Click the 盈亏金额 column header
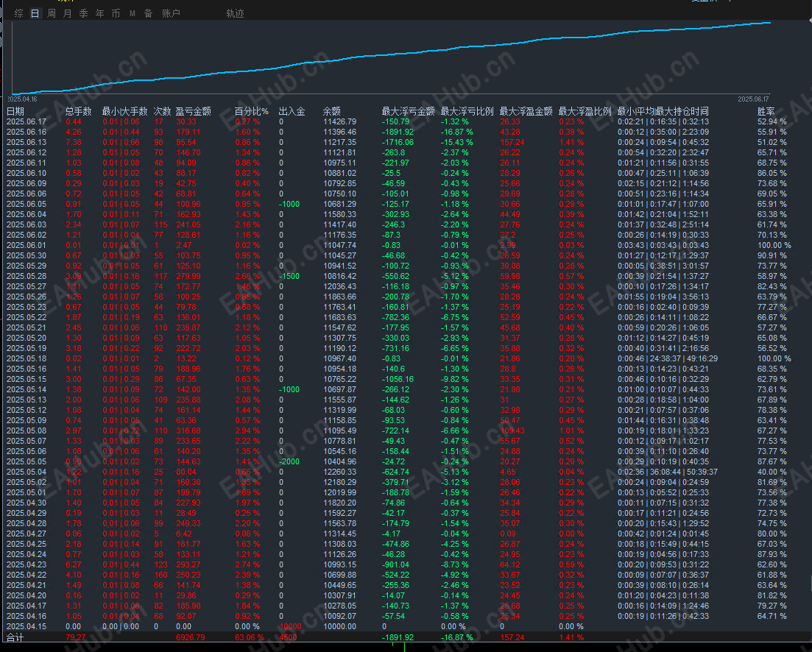The image size is (812, 652). 193,111
